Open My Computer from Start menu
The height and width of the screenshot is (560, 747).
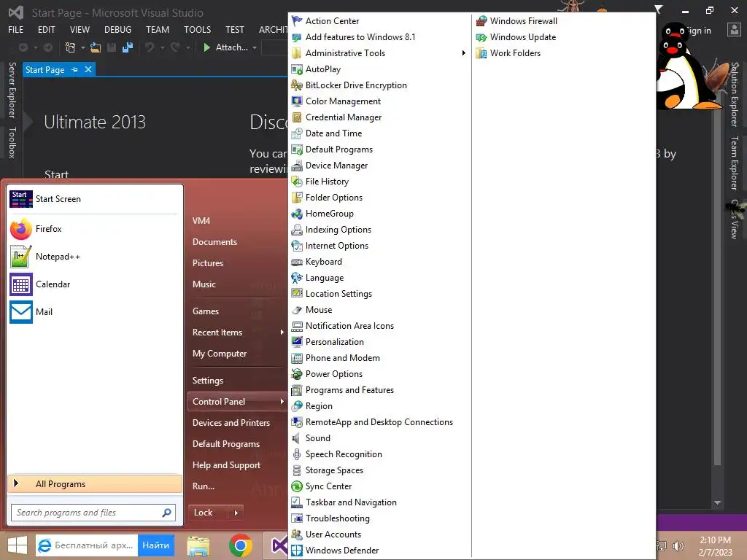click(x=220, y=354)
